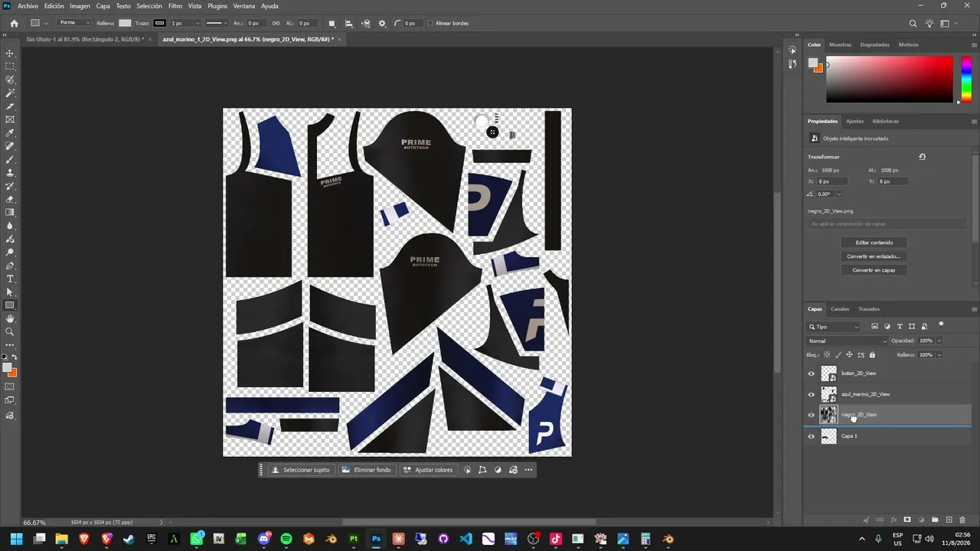Image resolution: width=980 pixels, height=551 pixels.
Task: Select the Horizontal Type tool
Action: tap(10, 279)
